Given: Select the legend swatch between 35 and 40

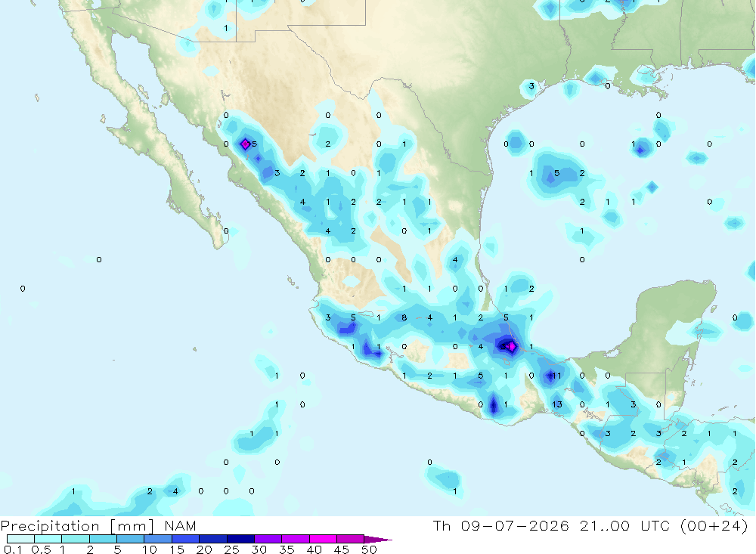Looking at the screenshot, I should click(x=296, y=539).
